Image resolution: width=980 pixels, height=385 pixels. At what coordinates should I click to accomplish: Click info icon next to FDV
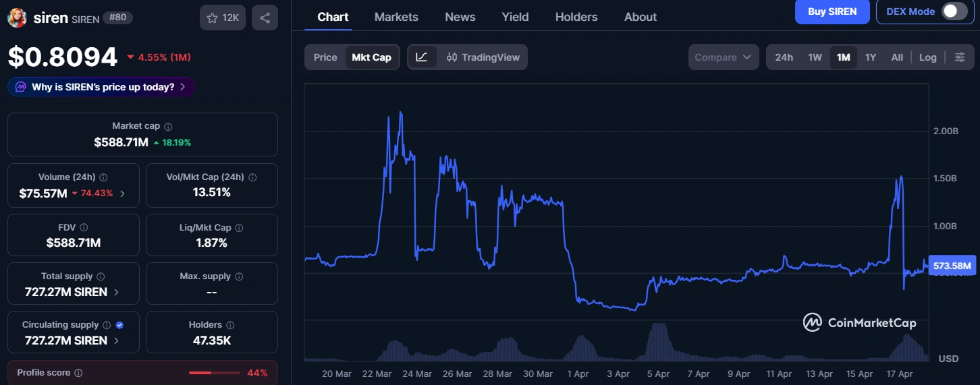coord(84,228)
